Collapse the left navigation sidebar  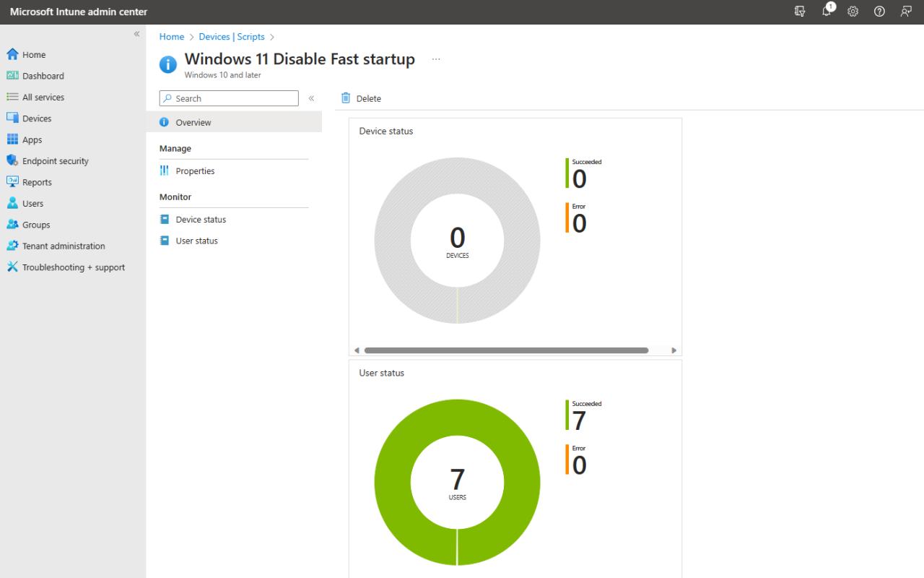tap(136, 34)
